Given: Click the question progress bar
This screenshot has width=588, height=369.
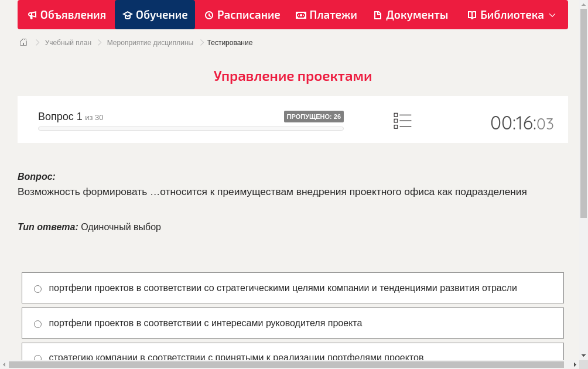Looking at the screenshot, I should (190, 128).
